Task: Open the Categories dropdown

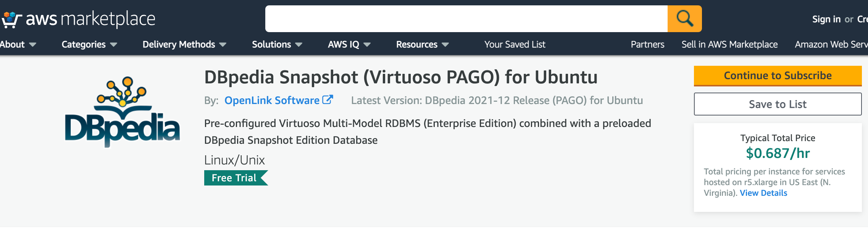Action: [x=89, y=44]
